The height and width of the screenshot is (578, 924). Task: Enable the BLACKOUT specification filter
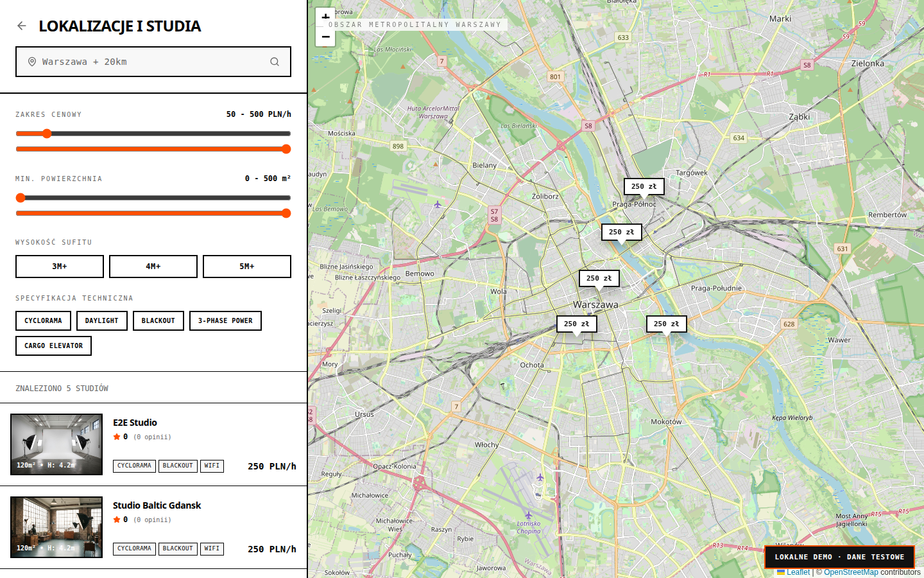point(158,320)
